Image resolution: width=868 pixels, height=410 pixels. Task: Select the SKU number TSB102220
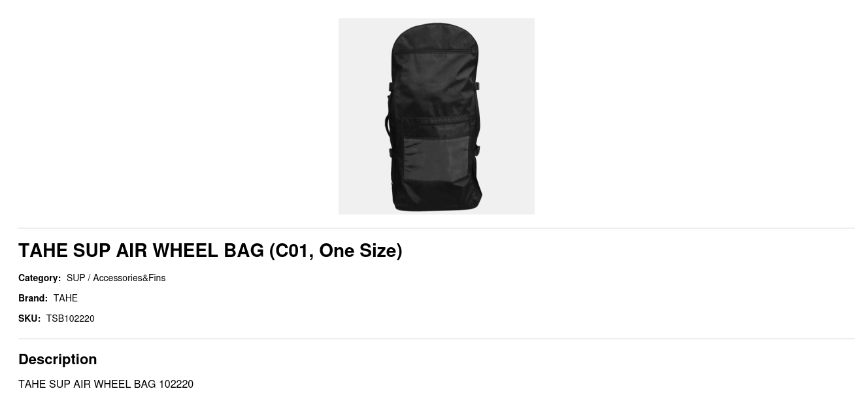coord(70,318)
